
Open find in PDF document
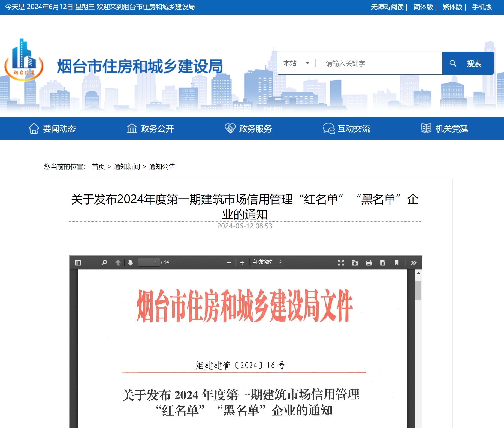(104, 262)
